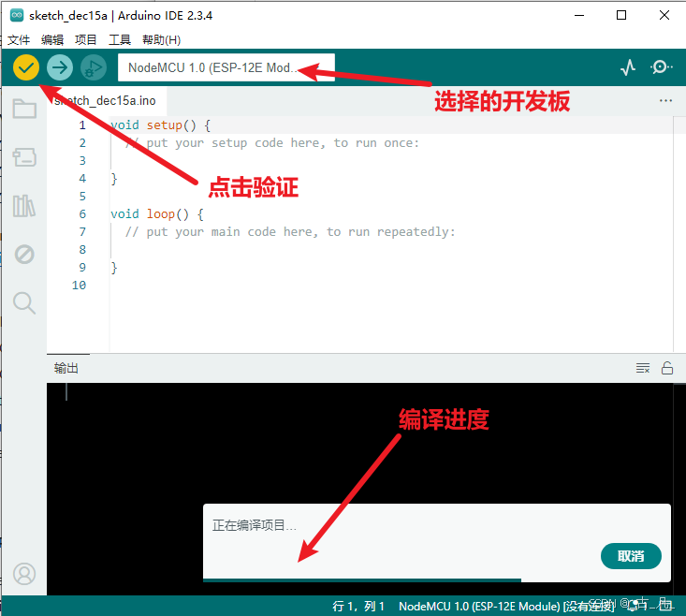This screenshot has height=616, width=686.
Task: Click the cursor position 行 1, 列 1
Action: point(358,606)
